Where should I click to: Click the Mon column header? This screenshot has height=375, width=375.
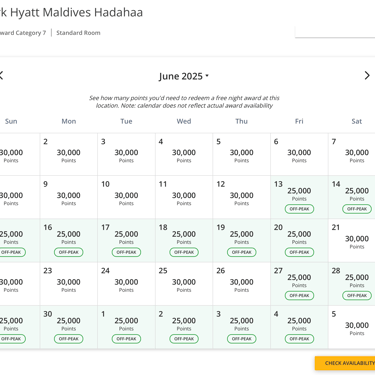pyautogui.click(x=69, y=121)
